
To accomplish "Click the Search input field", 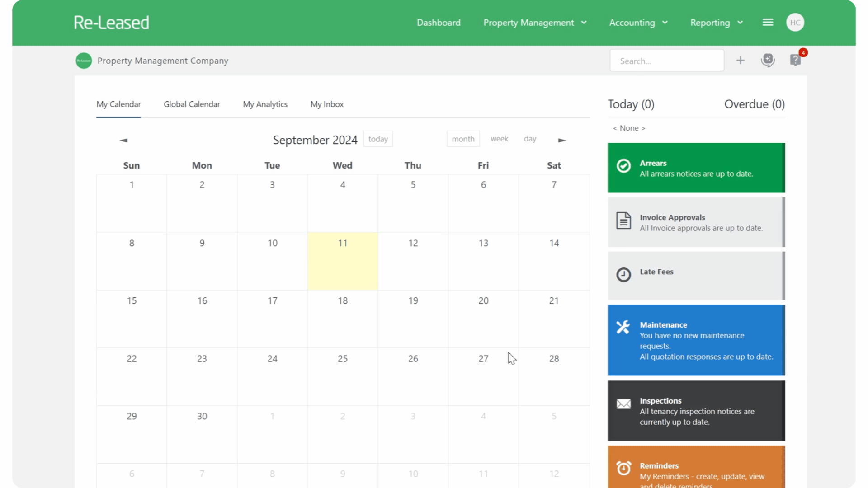I will 667,61.
